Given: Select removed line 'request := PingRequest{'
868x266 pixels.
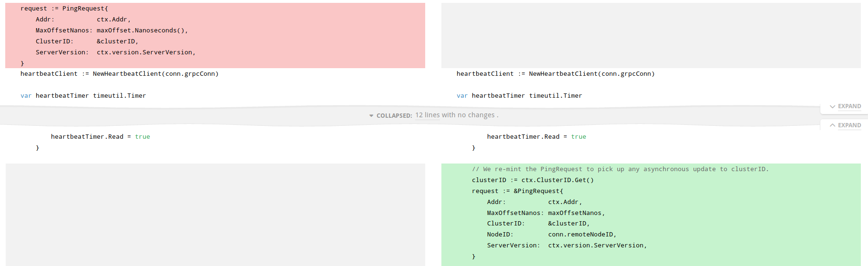Looking at the screenshot, I should [64, 9].
